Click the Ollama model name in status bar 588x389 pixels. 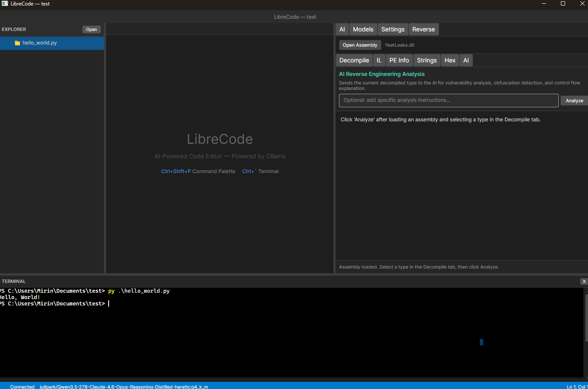(124, 386)
